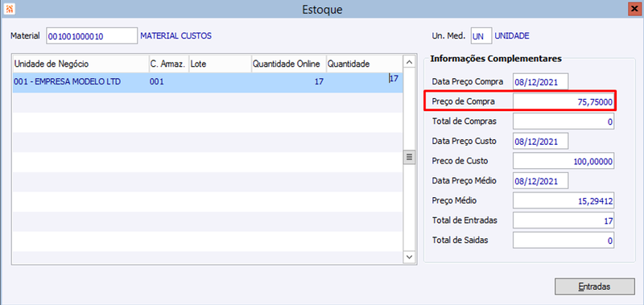Click the Entradas button

coord(594,286)
